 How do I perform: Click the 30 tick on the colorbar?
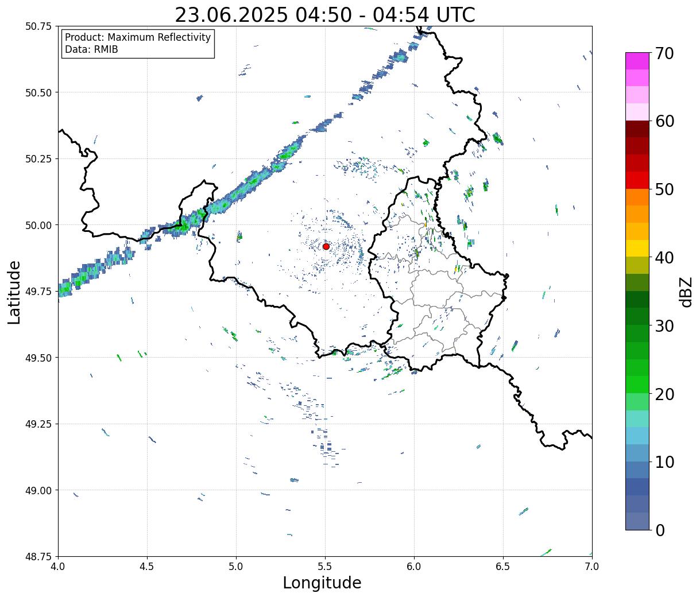(x=664, y=325)
